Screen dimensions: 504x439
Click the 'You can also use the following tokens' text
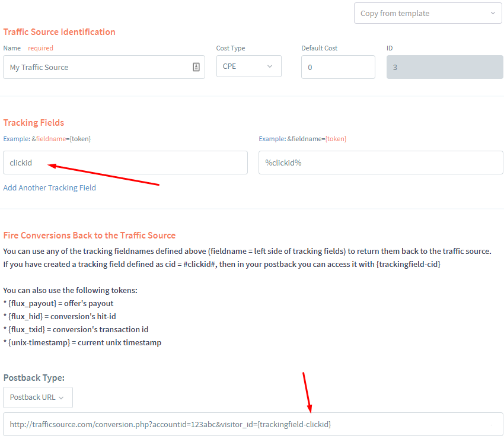(x=70, y=290)
